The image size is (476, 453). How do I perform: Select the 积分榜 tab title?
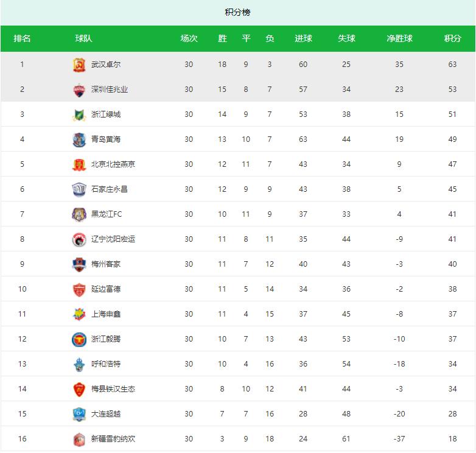pos(237,12)
